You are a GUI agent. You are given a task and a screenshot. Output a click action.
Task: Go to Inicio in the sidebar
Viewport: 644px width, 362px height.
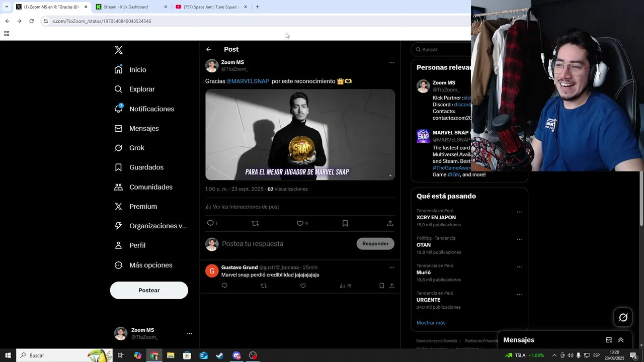pyautogui.click(x=130, y=70)
